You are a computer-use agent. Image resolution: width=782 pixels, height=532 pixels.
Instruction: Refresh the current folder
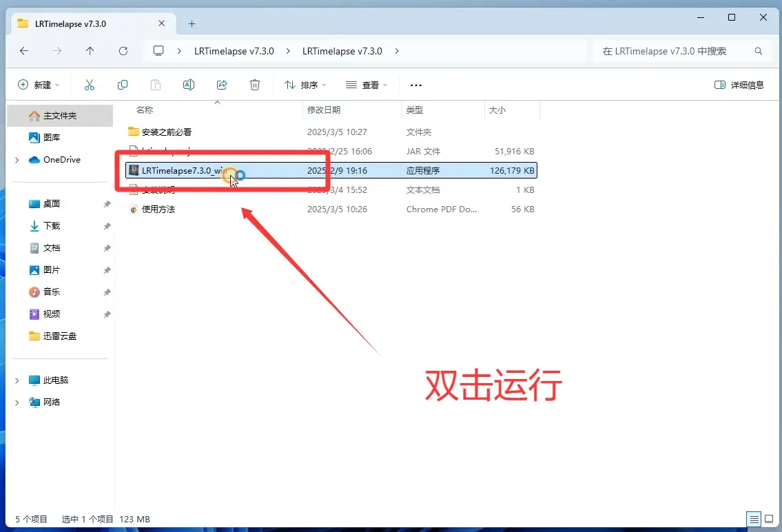pos(123,51)
